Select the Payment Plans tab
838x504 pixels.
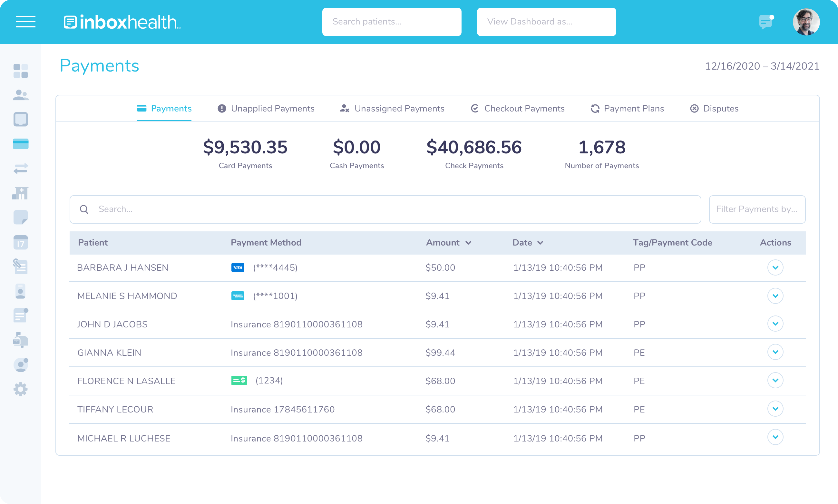tap(627, 108)
